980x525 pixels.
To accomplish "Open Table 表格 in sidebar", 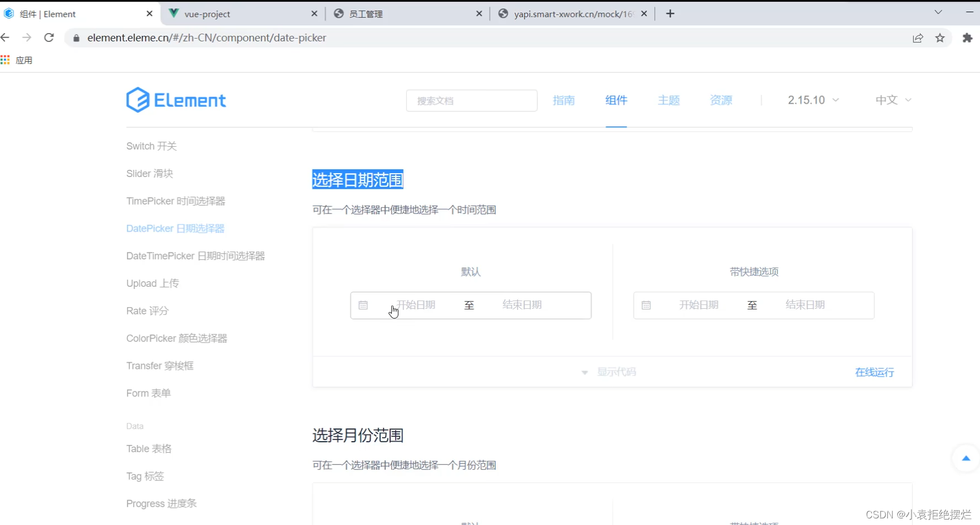I will [149, 449].
